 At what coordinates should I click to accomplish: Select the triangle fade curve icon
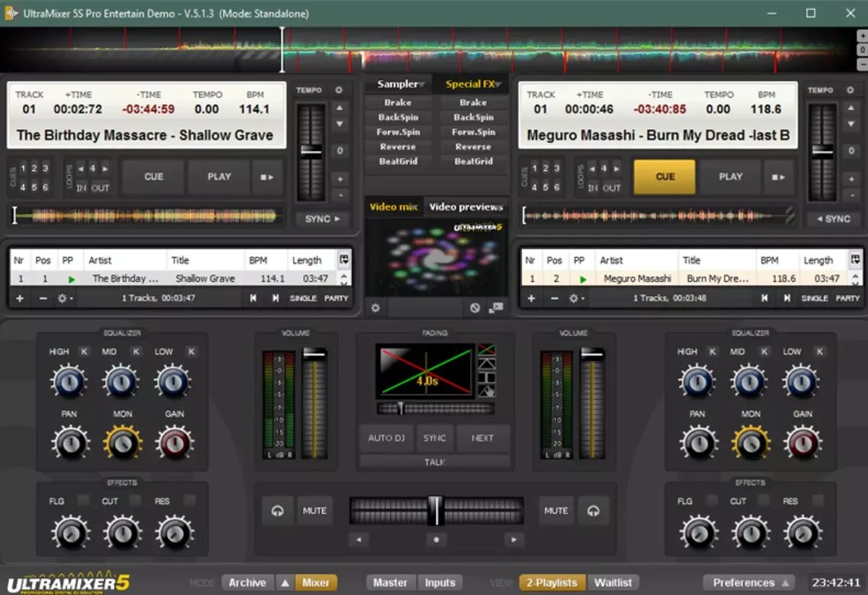pos(487,364)
